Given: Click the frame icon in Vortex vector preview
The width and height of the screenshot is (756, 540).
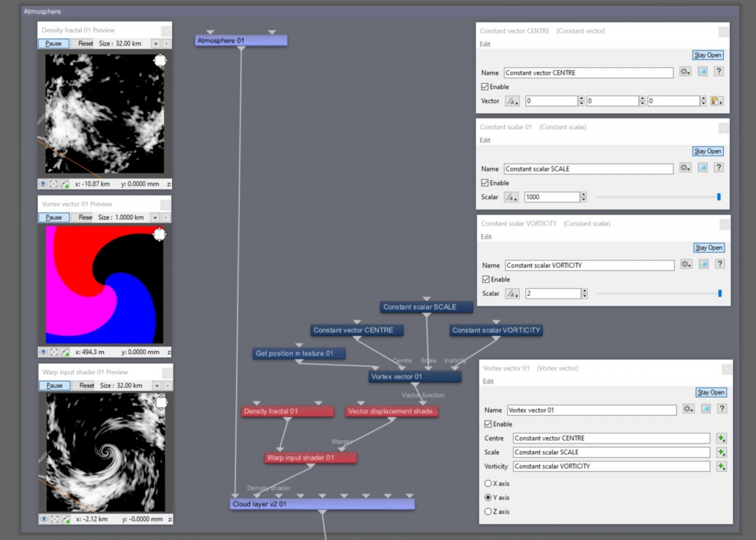Looking at the screenshot, I should point(54,352).
